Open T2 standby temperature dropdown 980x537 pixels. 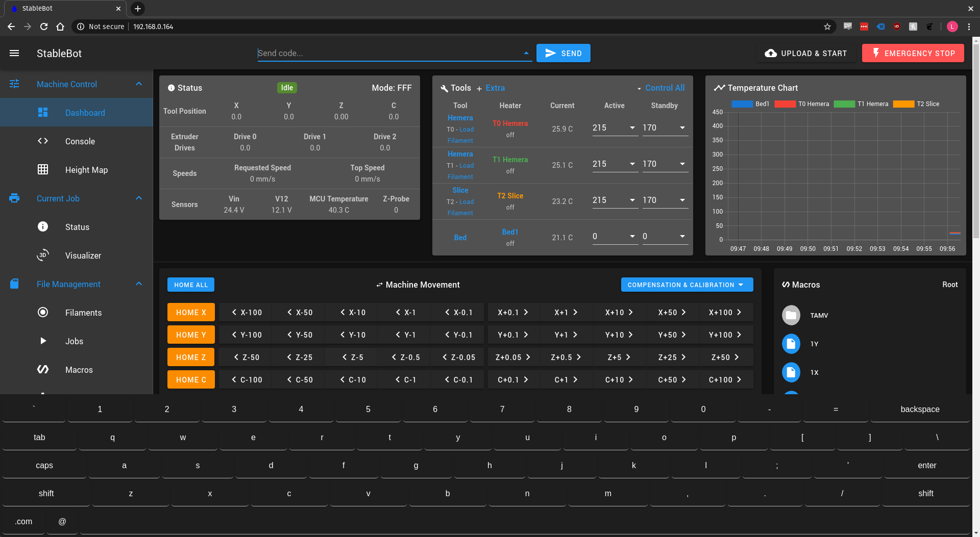click(x=682, y=200)
